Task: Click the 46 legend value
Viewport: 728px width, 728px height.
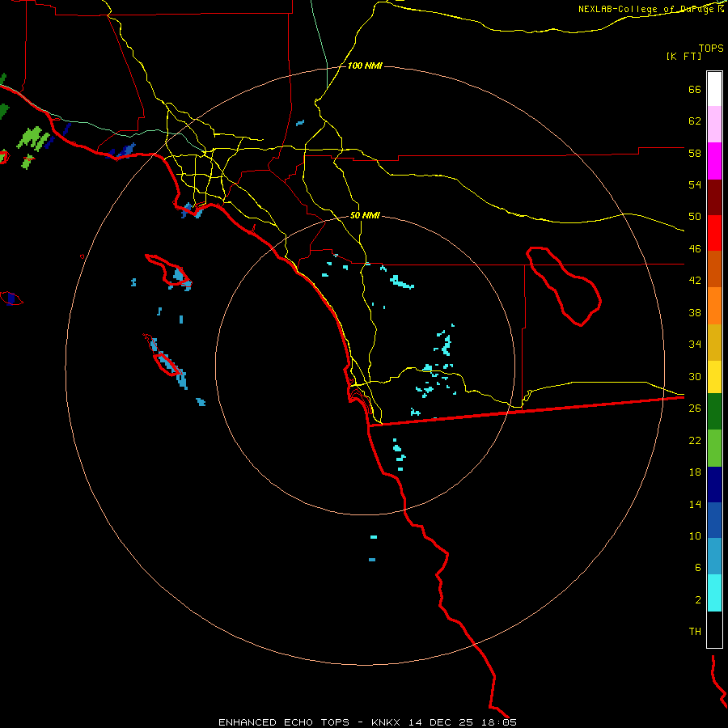Action: pyautogui.click(x=695, y=249)
